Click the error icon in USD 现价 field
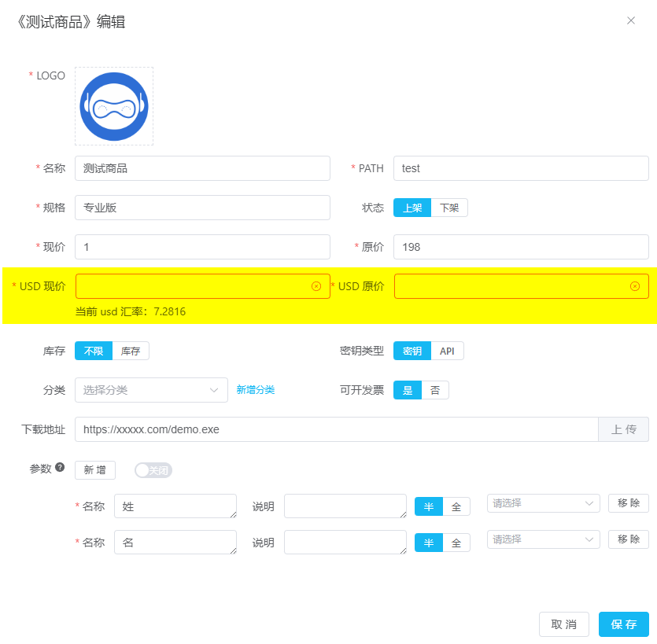 [x=316, y=286]
